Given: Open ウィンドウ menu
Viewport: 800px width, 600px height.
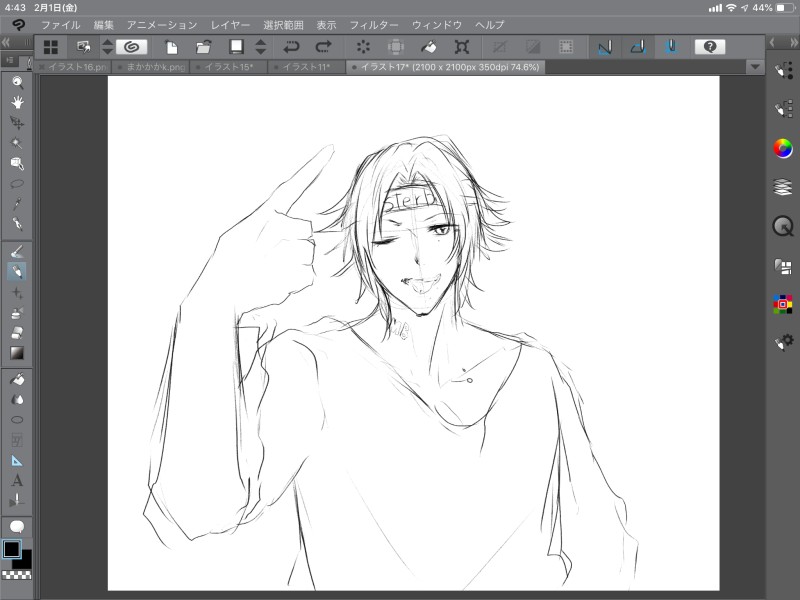Looking at the screenshot, I should (x=437, y=24).
